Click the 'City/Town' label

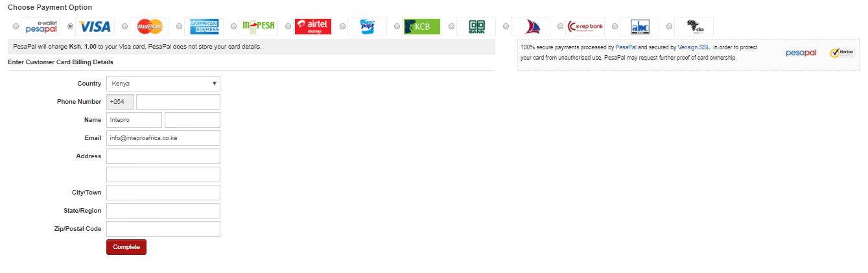(x=87, y=193)
